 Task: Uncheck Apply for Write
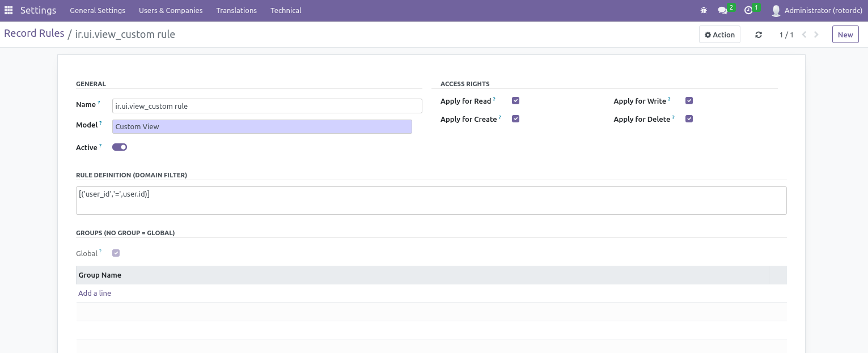[x=689, y=100]
